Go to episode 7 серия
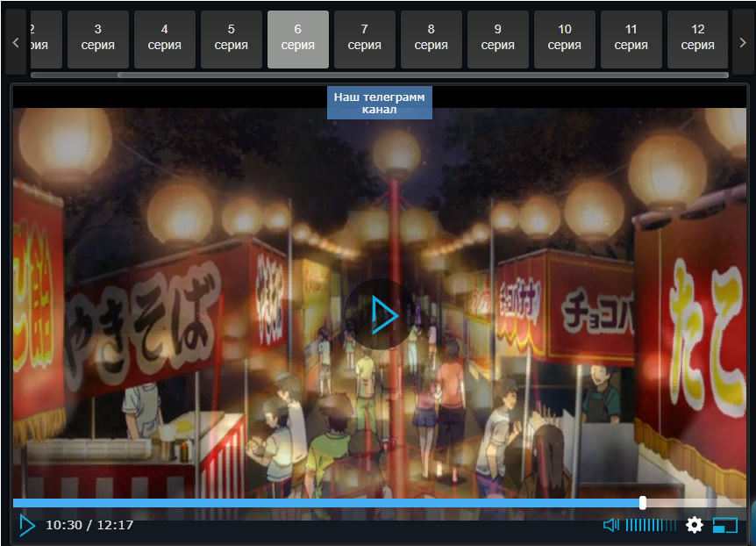756x546 pixels. [x=365, y=39]
